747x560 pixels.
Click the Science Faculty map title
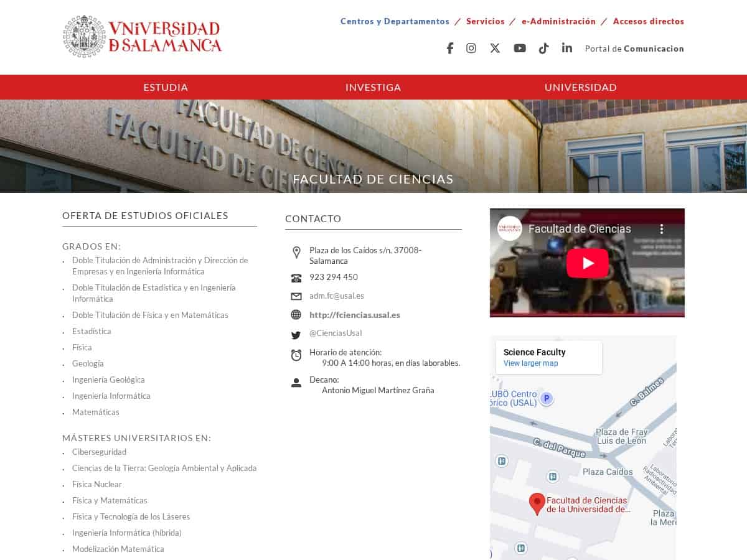534,352
